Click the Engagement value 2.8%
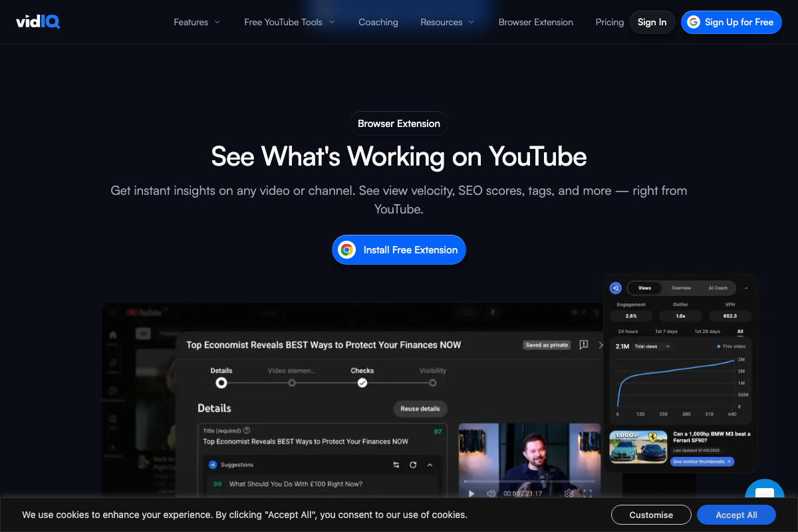The width and height of the screenshot is (798, 532). tap(631, 316)
